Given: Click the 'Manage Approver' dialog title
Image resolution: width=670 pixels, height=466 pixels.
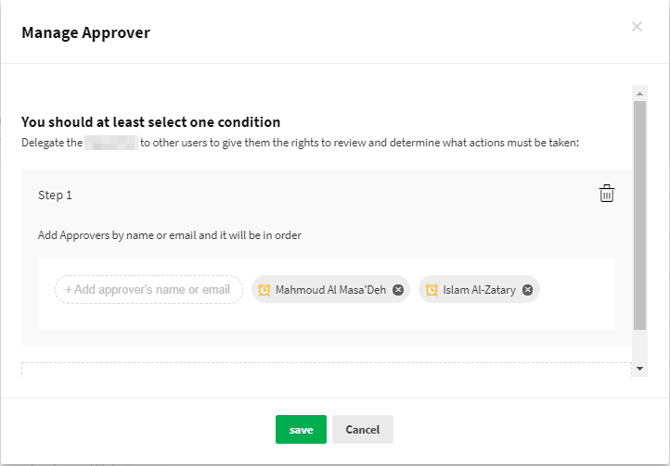Looking at the screenshot, I should coord(85,33).
